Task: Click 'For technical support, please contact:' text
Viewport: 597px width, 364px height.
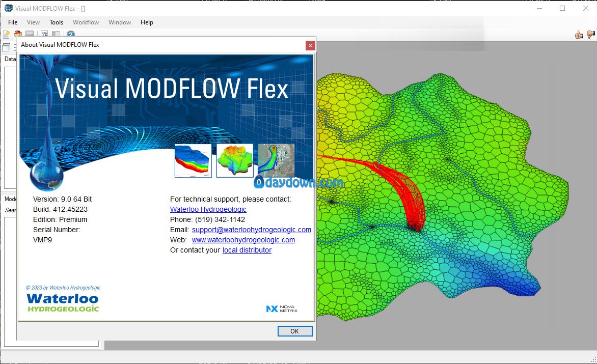Action: click(x=231, y=199)
